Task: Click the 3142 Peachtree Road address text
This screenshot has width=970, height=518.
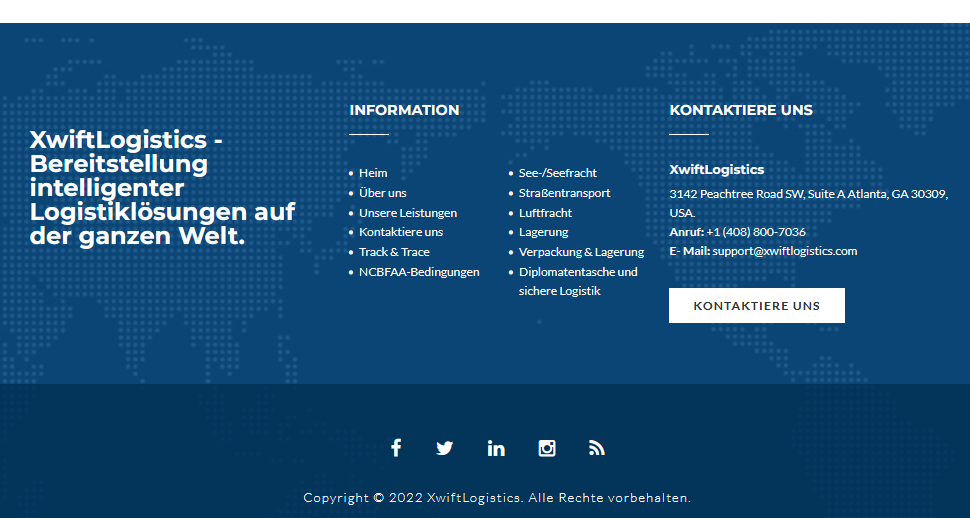Action: (809, 204)
